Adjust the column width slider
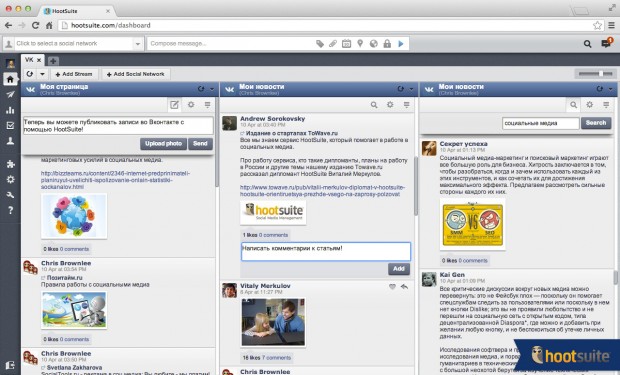The image size is (620, 375). tap(594, 74)
